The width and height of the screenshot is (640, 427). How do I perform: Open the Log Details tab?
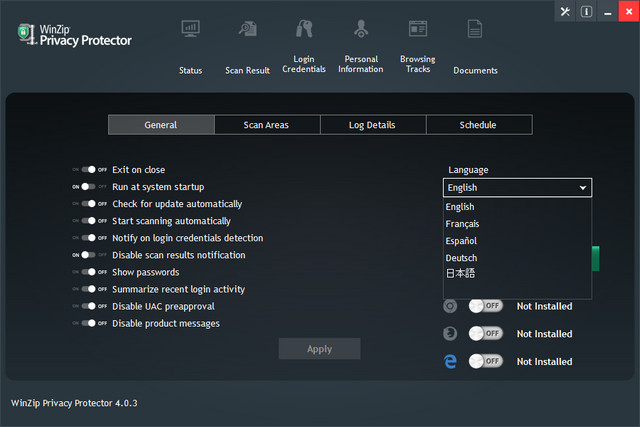[372, 125]
